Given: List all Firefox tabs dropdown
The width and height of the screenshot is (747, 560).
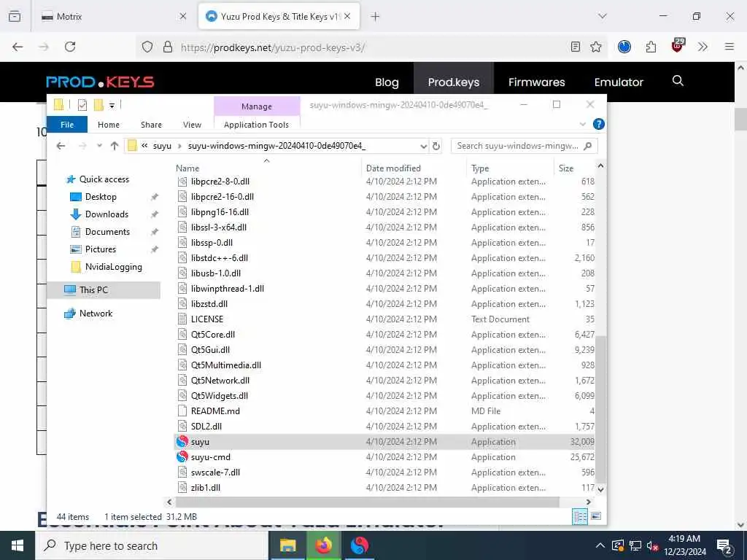Looking at the screenshot, I should click(603, 16).
